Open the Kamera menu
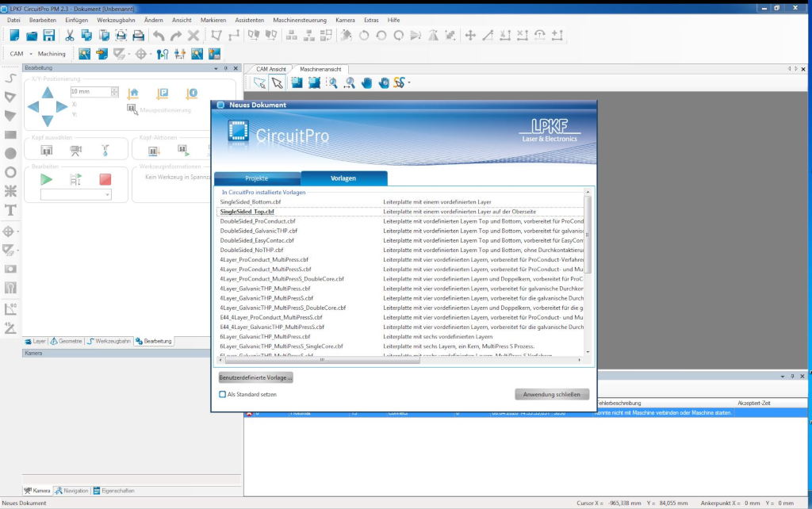The height and width of the screenshot is (509, 812). 345,20
